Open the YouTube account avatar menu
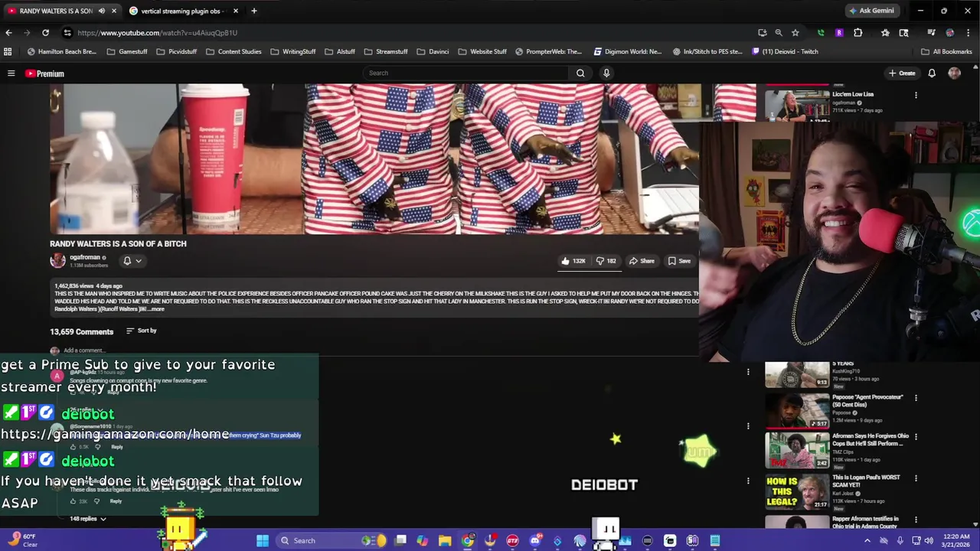Viewport: 980px width, 551px height. coord(954,73)
